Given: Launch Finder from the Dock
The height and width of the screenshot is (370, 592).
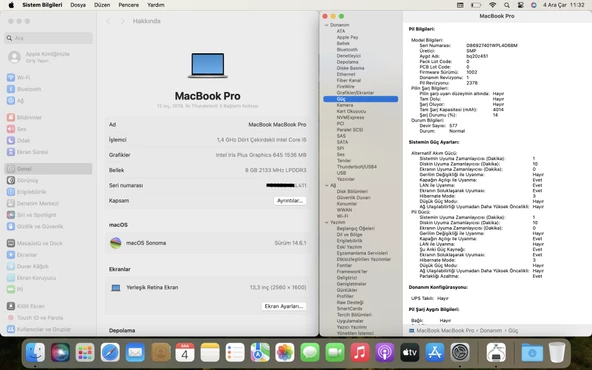Looking at the screenshot, I should [x=35, y=352].
